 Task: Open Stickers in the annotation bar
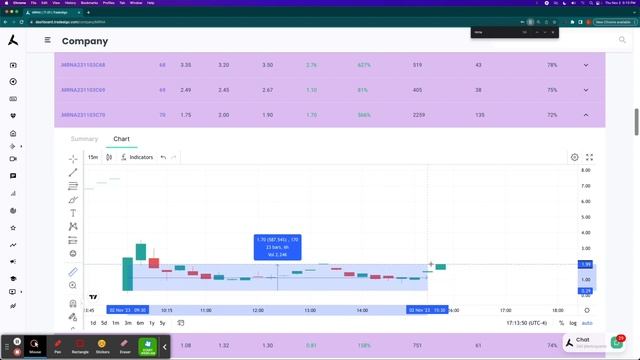102,347
